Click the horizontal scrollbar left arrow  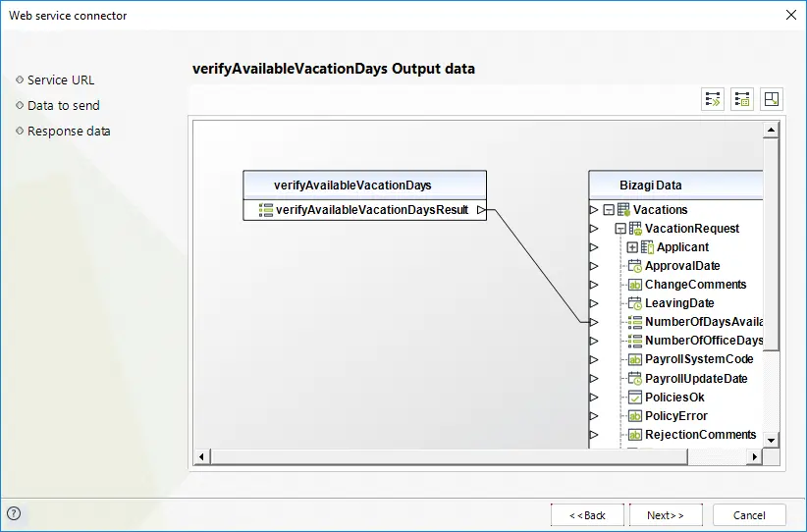(x=201, y=456)
